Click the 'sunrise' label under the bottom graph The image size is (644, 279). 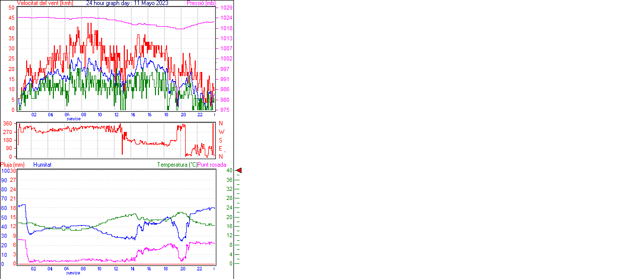tap(73, 272)
